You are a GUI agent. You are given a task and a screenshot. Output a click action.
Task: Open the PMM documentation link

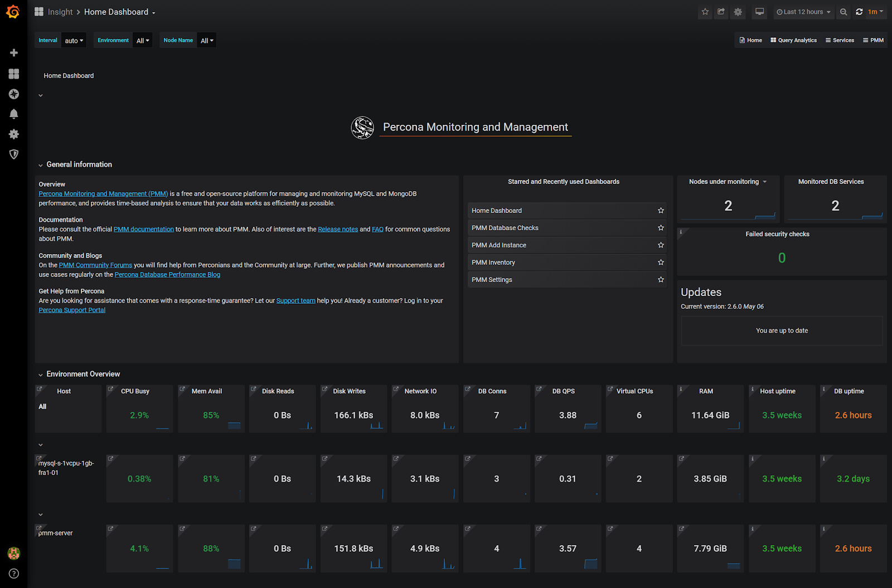click(143, 229)
